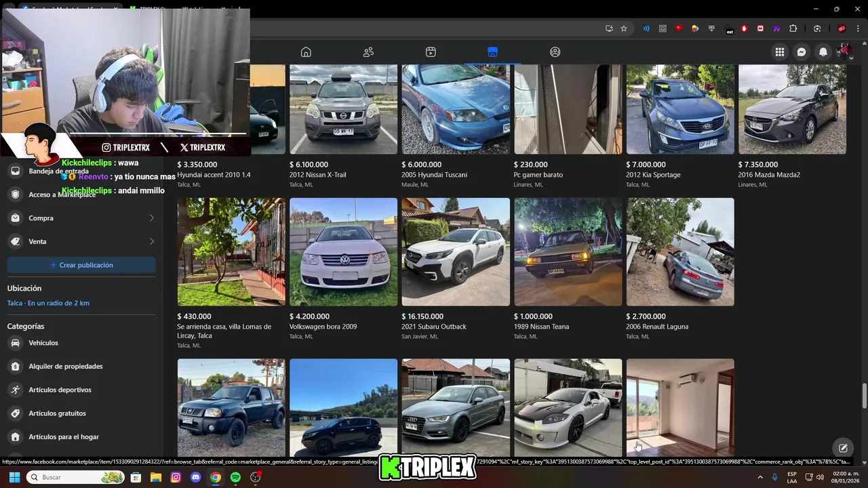Screen dimensions: 868x488
Task: Open File Explorer from taskbar
Action: coord(155,477)
